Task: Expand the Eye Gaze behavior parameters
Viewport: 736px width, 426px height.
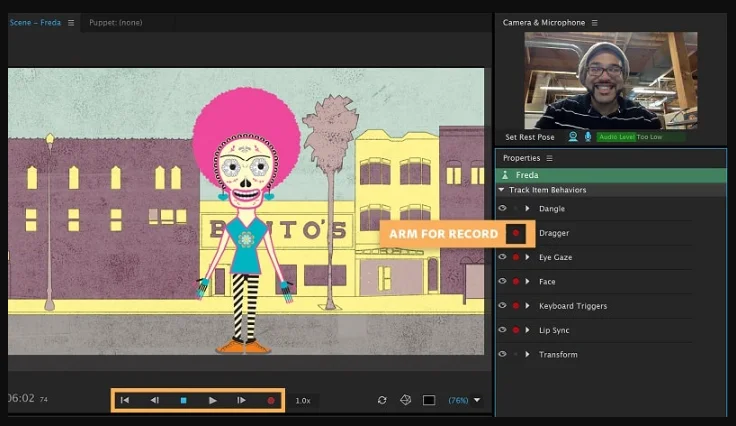Action: coord(528,257)
